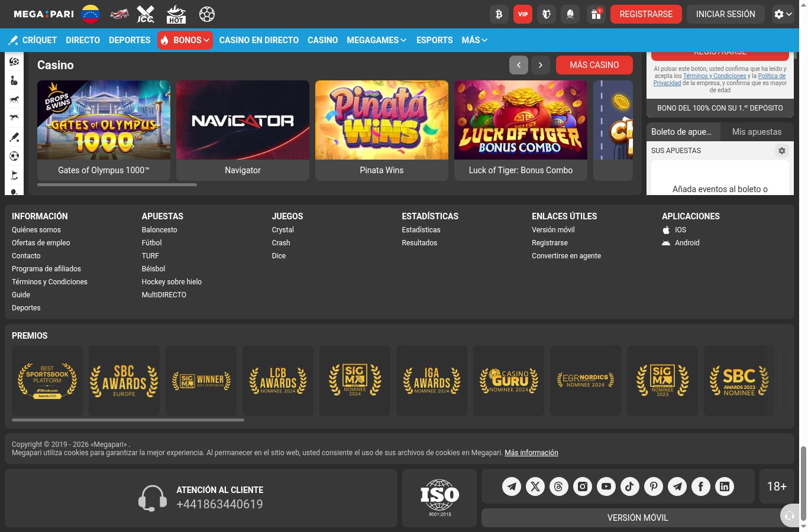The height and width of the screenshot is (532, 808).
Task: Switch to the Mis apuestas tab
Action: [x=757, y=132]
